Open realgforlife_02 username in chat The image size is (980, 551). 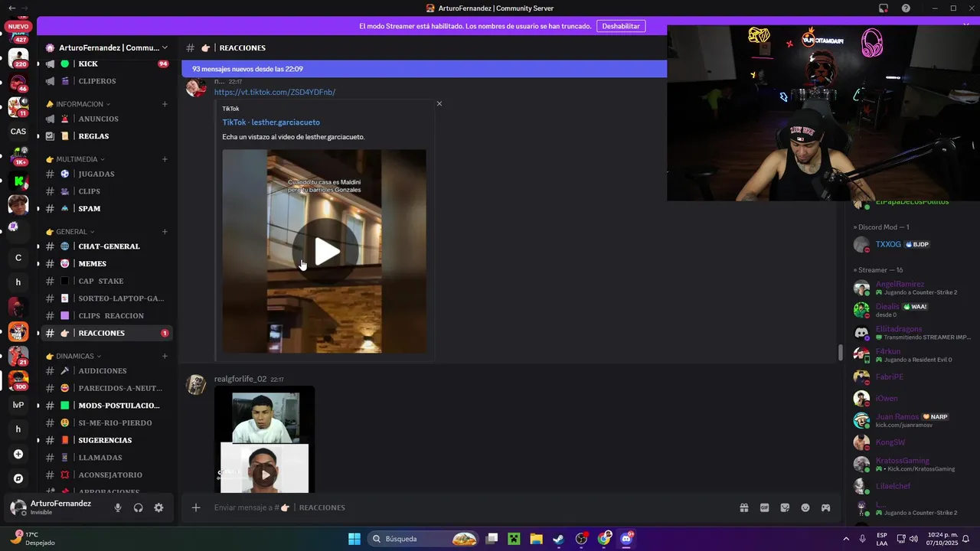240,380
